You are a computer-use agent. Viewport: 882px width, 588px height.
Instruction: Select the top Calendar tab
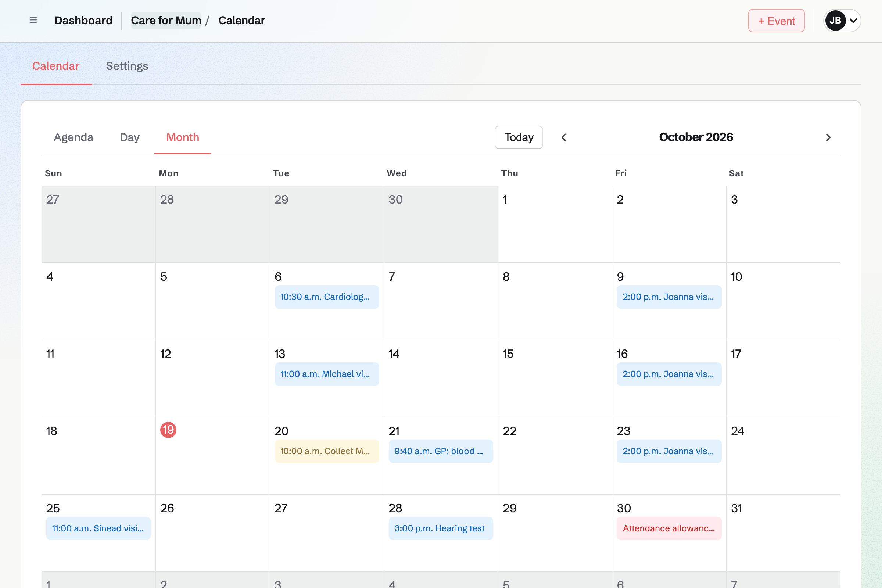[x=56, y=66]
